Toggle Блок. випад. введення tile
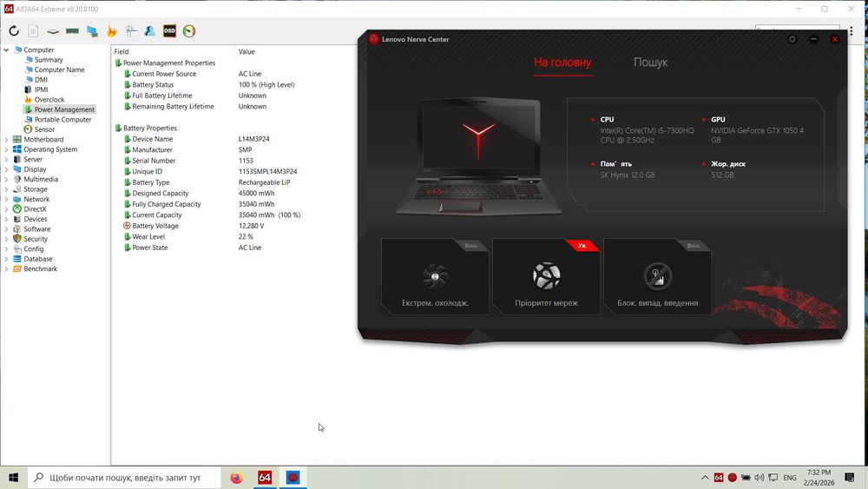 click(657, 276)
